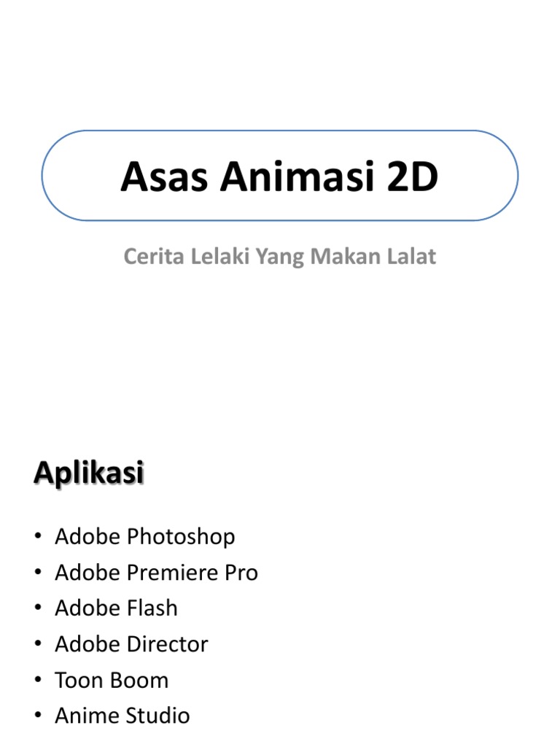This screenshot has height=747, width=560.
Task: Click the "Aplikasi" heading
Action: tap(88, 473)
